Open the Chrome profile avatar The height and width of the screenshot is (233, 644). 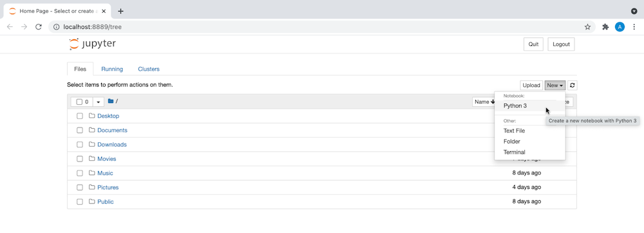click(620, 27)
